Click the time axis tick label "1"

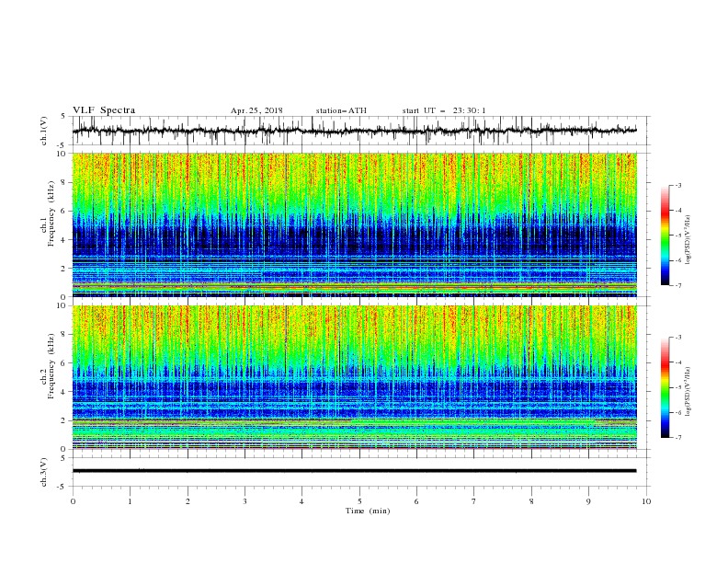click(130, 501)
